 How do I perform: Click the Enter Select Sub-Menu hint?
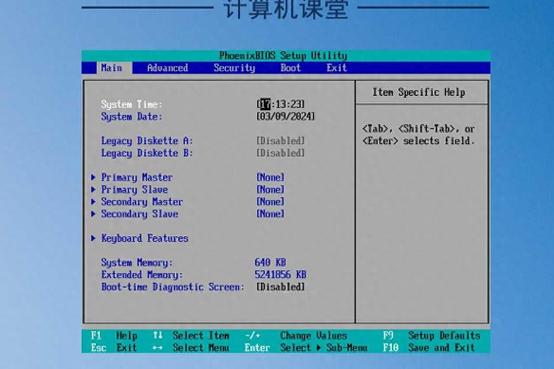[306, 348]
